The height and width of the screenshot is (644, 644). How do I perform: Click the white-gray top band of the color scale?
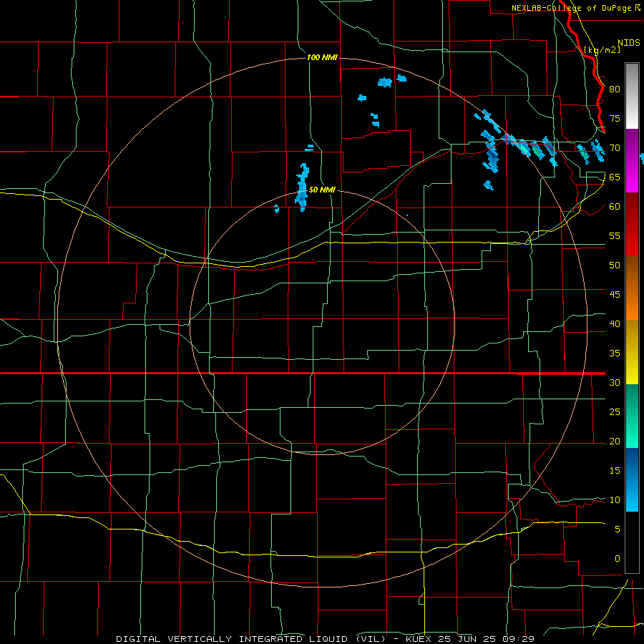[632, 96]
